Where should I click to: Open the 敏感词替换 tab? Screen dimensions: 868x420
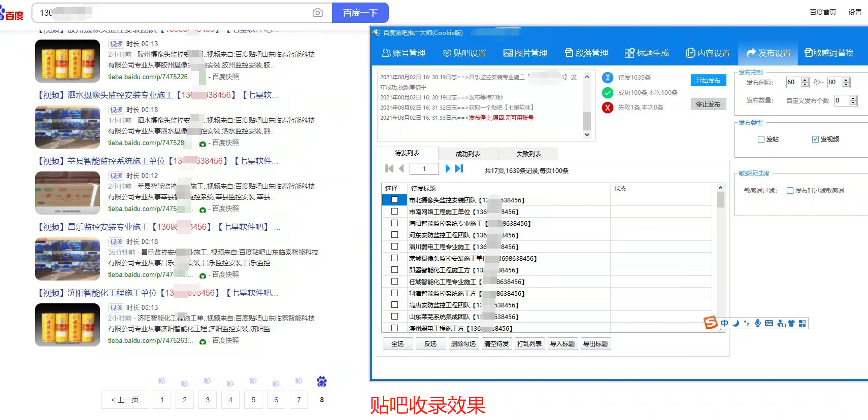coord(829,53)
